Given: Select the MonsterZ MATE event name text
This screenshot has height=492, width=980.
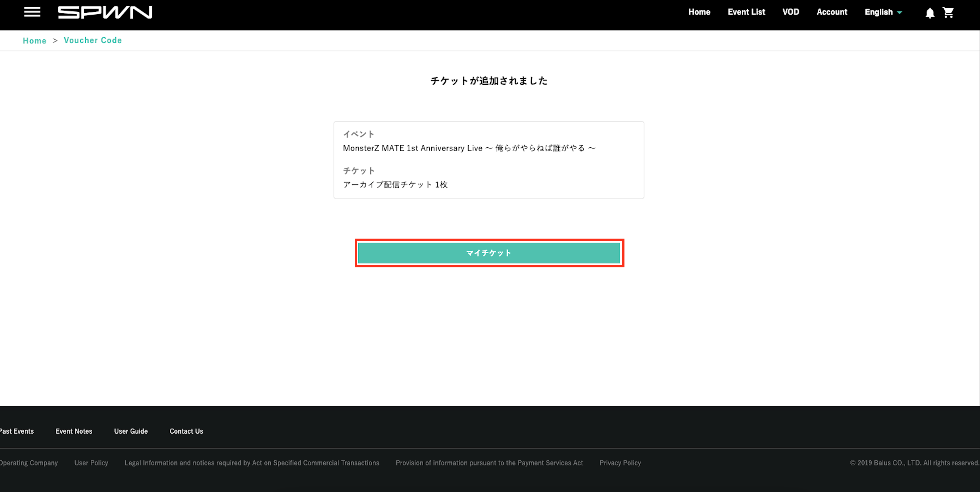Looking at the screenshot, I should click(x=469, y=148).
